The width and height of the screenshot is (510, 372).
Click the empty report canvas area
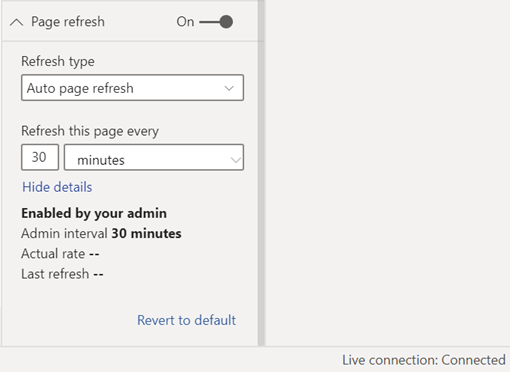coord(387,173)
